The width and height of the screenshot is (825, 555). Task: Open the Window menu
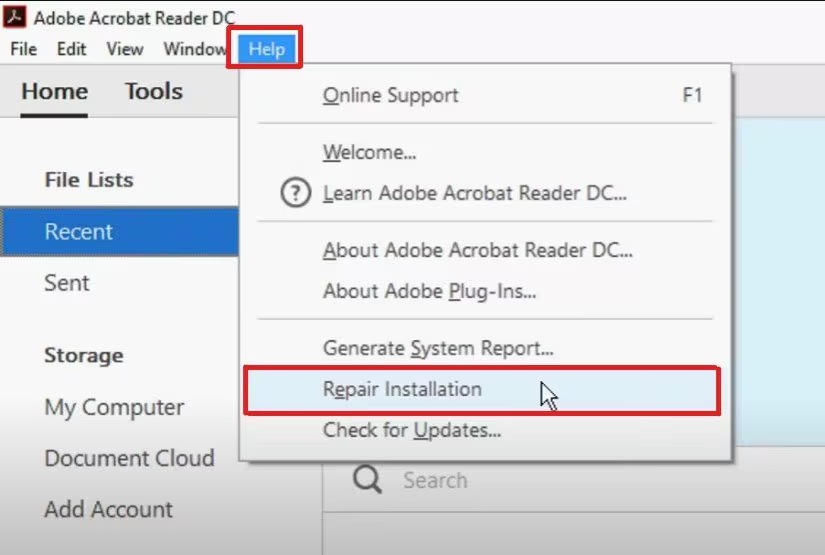point(195,49)
